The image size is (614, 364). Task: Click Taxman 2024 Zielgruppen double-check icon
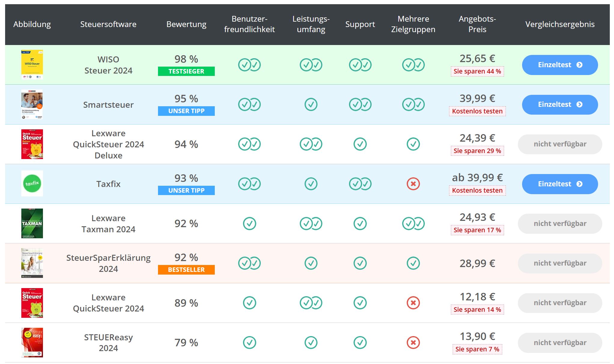click(413, 224)
